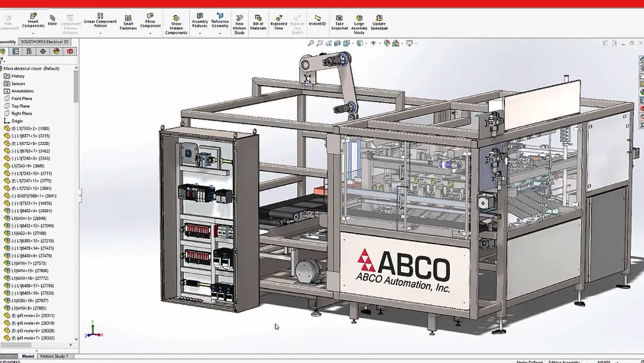644x363 pixels.
Task: Click the feature tree horizontal scrollbar
Action: (x=15, y=345)
